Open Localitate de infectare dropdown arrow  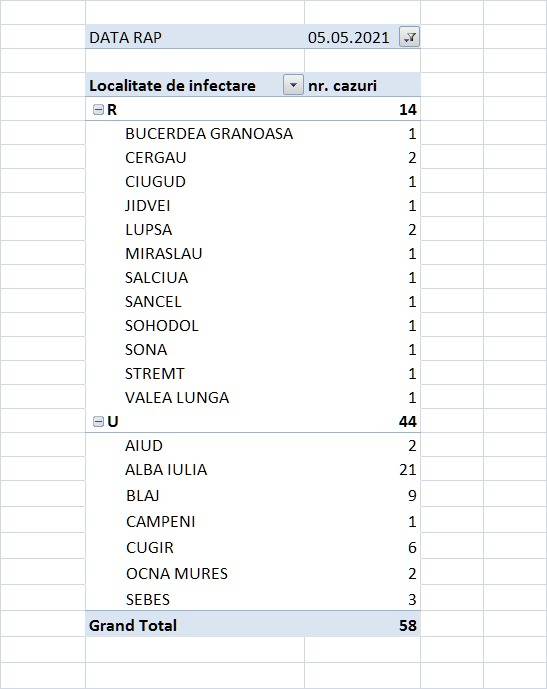click(x=293, y=85)
